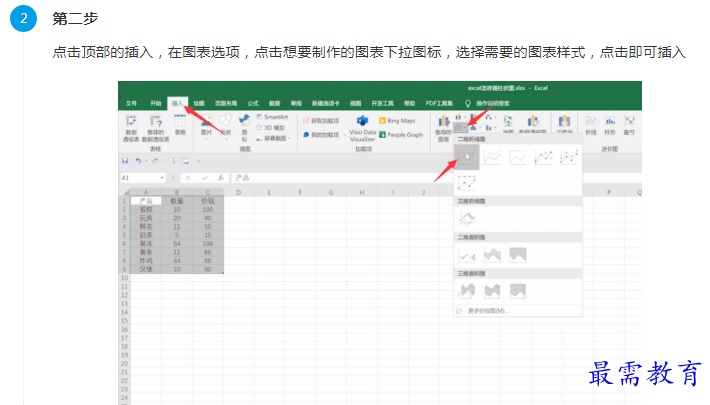Click cell A1 containing 产品

tap(146, 201)
